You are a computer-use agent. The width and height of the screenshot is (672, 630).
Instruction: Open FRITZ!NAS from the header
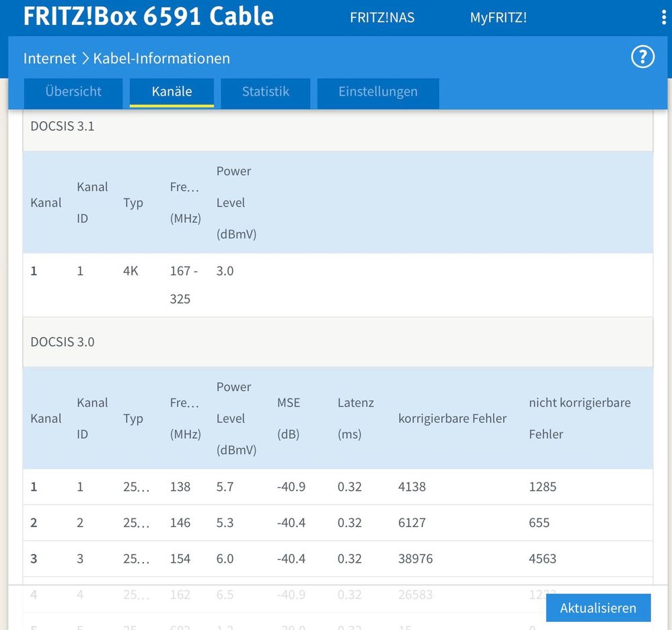[382, 17]
